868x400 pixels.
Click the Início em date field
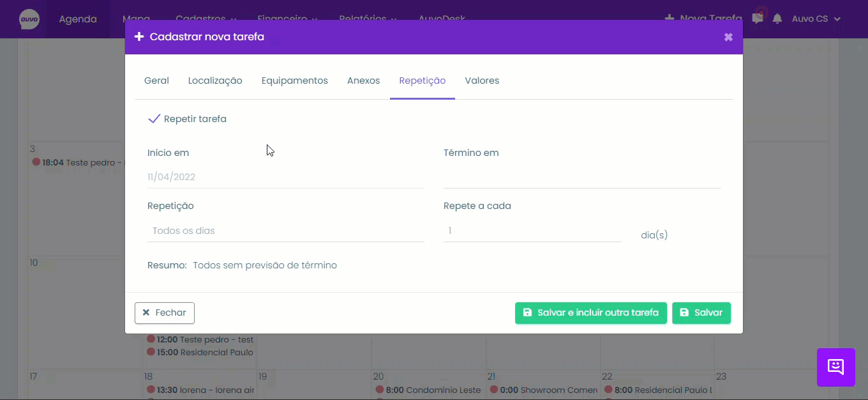click(x=285, y=177)
